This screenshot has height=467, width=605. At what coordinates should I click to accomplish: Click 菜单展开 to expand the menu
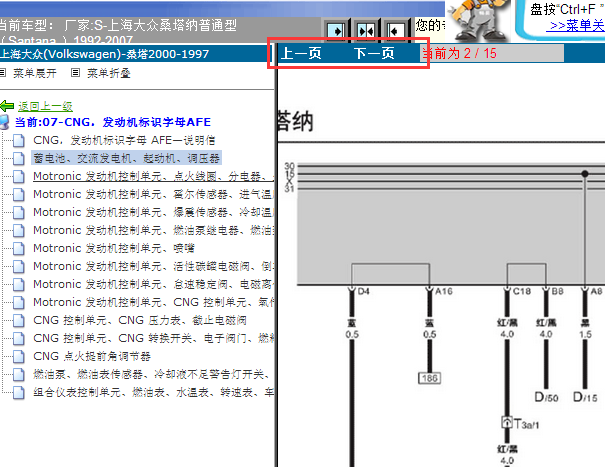coord(35,73)
